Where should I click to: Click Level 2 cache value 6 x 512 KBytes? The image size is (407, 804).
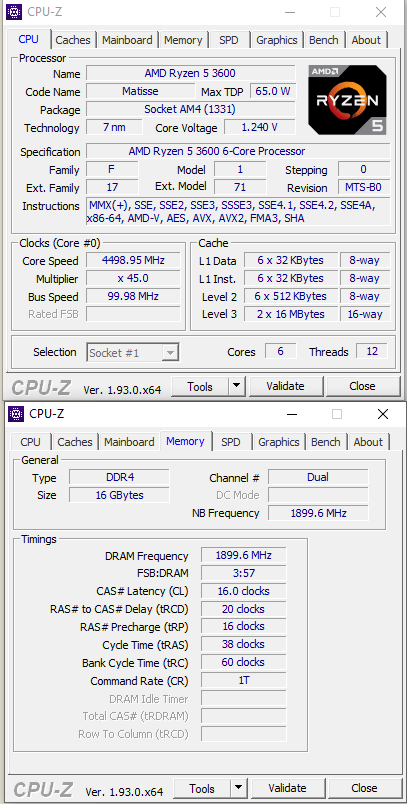click(x=291, y=296)
